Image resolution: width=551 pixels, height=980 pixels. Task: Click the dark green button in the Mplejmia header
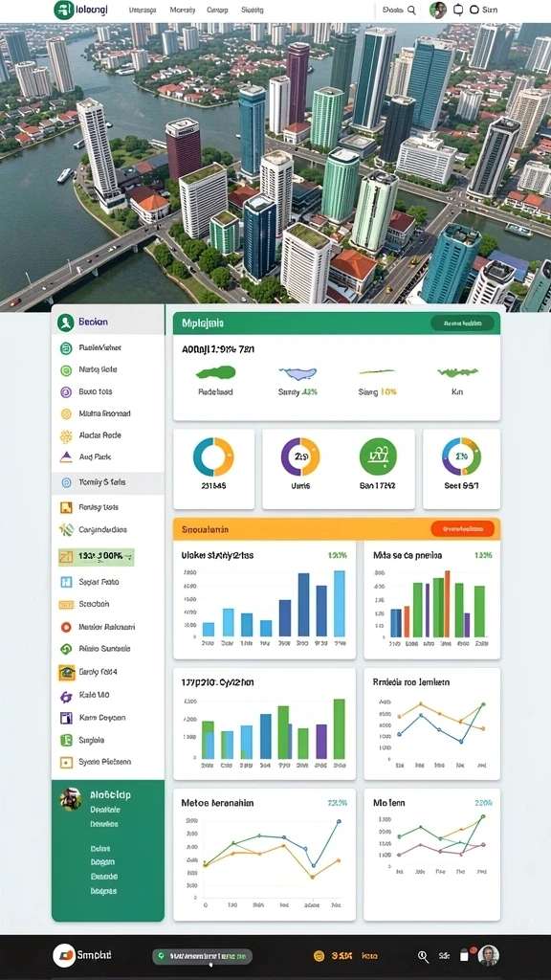pyautogui.click(x=462, y=323)
